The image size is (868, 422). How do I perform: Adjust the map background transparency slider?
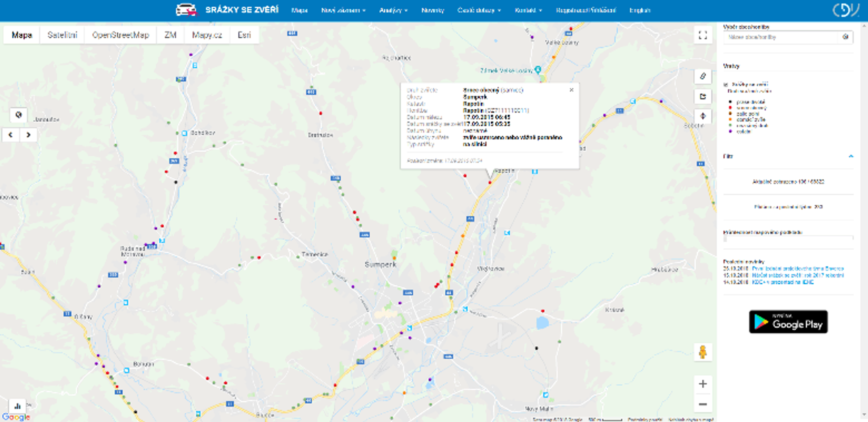(788, 239)
